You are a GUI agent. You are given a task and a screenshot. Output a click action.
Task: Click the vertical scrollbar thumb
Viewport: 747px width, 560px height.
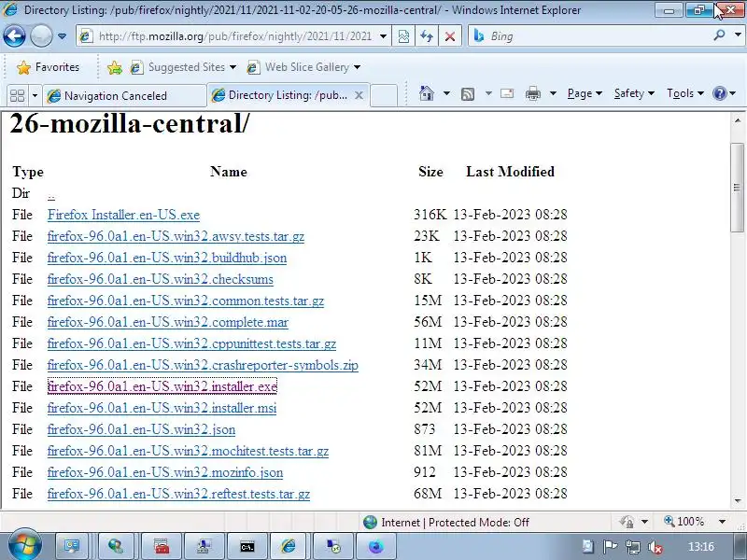pos(737,188)
